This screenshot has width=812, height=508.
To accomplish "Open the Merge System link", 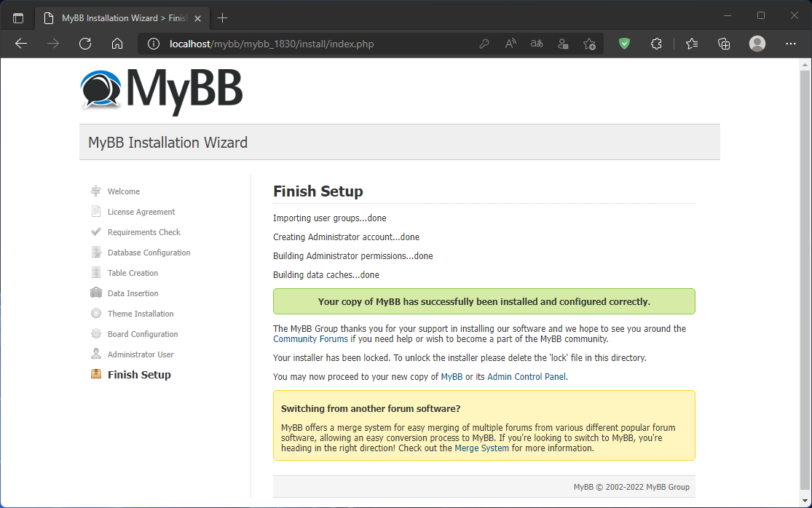I will [x=481, y=448].
